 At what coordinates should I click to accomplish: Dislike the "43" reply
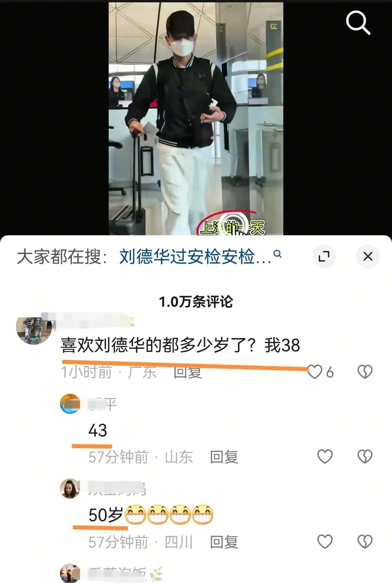coord(365,457)
